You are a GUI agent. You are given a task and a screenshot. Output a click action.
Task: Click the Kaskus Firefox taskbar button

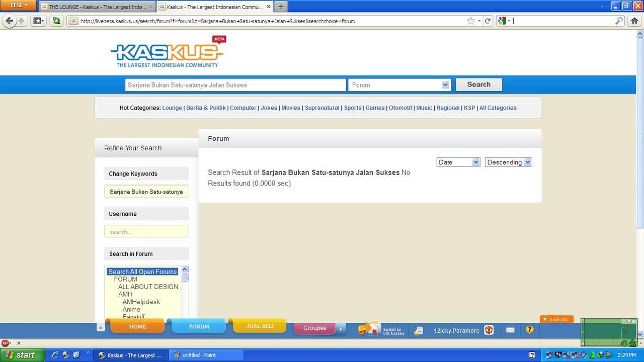coord(131,355)
